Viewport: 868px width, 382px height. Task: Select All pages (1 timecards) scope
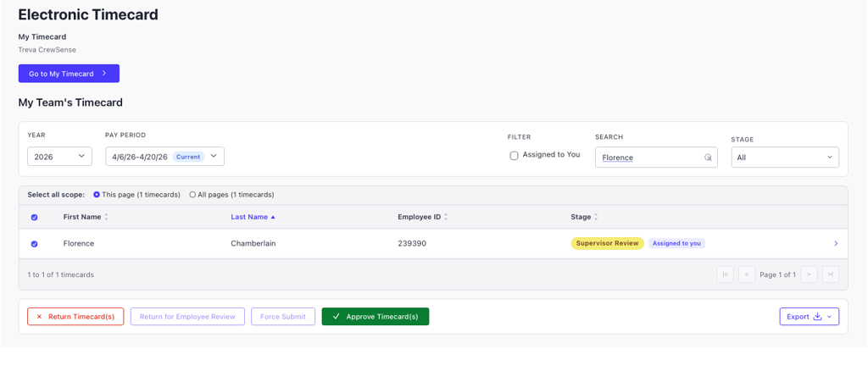tap(192, 195)
